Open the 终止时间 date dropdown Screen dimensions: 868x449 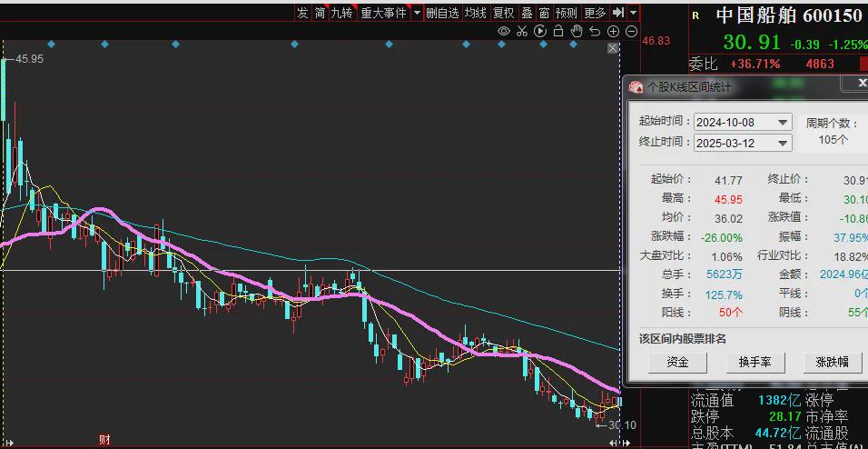pyautogui.click(x=783, y=143)
